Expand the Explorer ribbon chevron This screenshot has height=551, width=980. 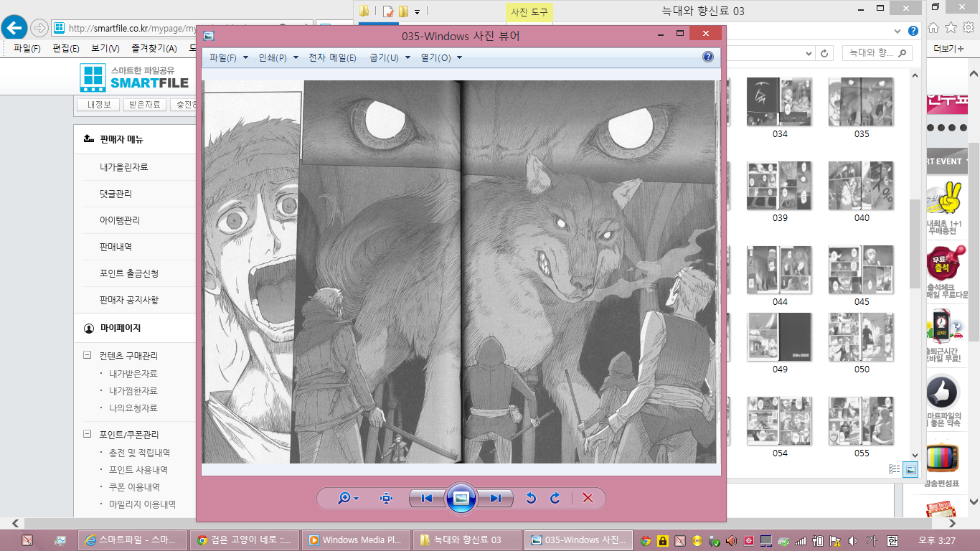point(898,31)
